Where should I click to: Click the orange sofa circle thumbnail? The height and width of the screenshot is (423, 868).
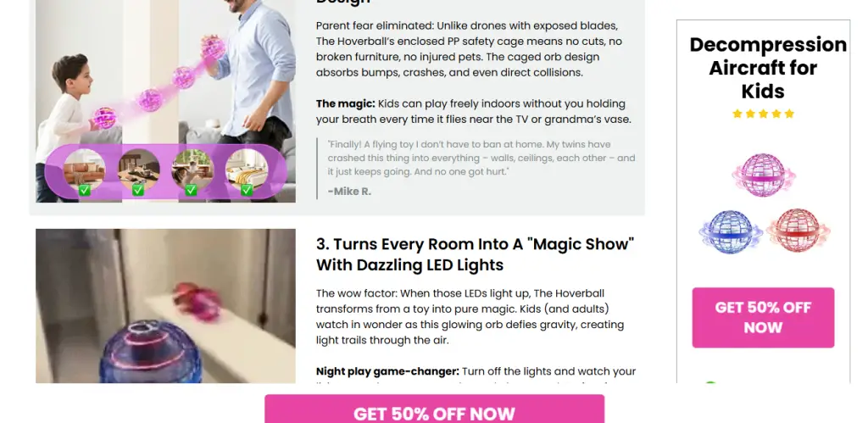(84, 169)
